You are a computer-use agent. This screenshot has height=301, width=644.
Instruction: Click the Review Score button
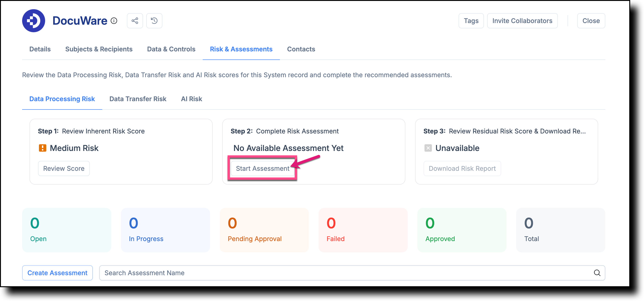click(64, 168)
